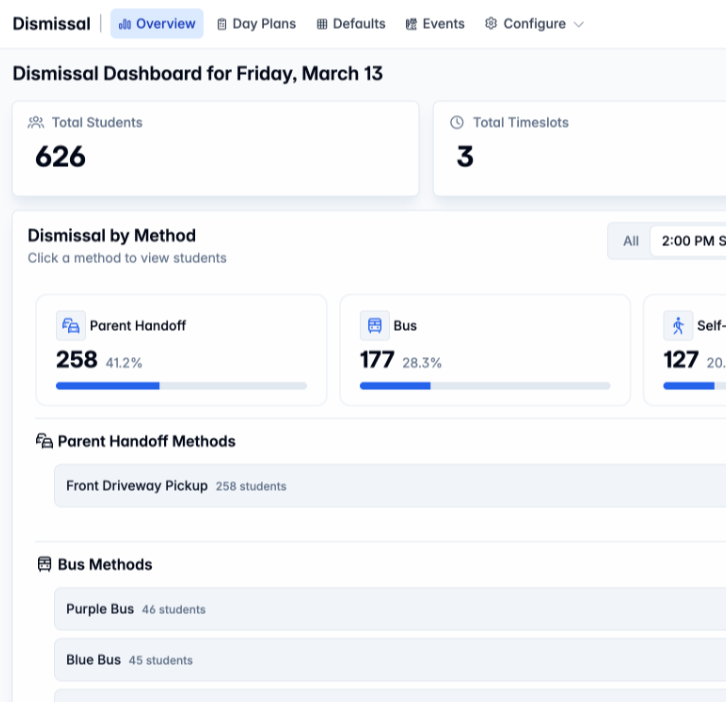Open the Overview tab
The image size is (726, 702).
[x=156, y=24]
